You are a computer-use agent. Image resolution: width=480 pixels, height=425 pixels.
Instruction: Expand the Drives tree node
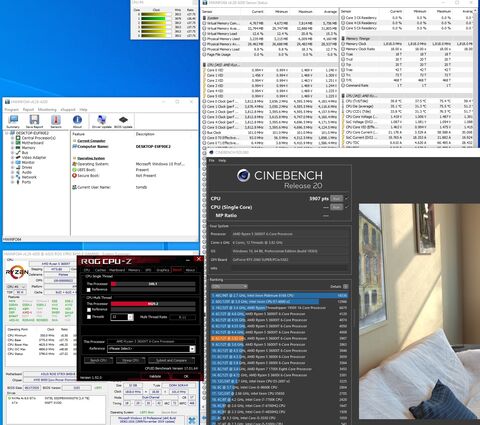pos(13,167)
